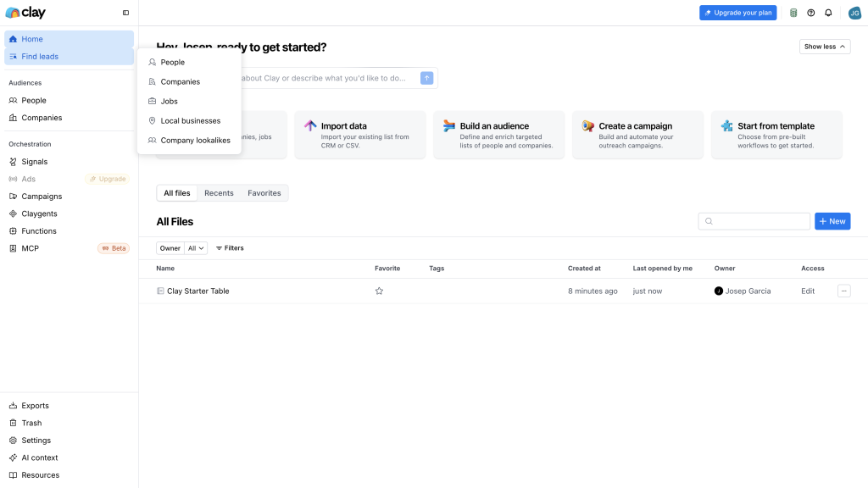The height and width of the screenshot is (488, 868).
Task: Click the Import data arrow icon
Action: click(x=310, y=126)
